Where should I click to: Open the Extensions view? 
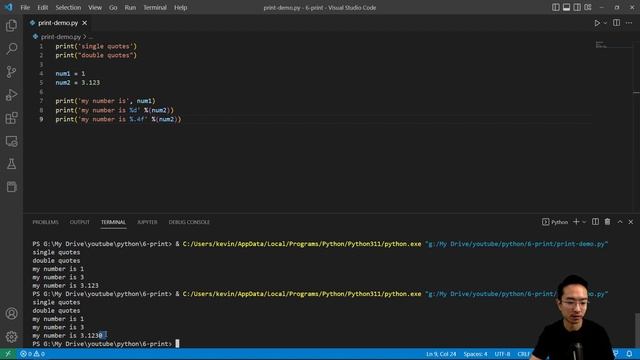(x=11, y=118)
